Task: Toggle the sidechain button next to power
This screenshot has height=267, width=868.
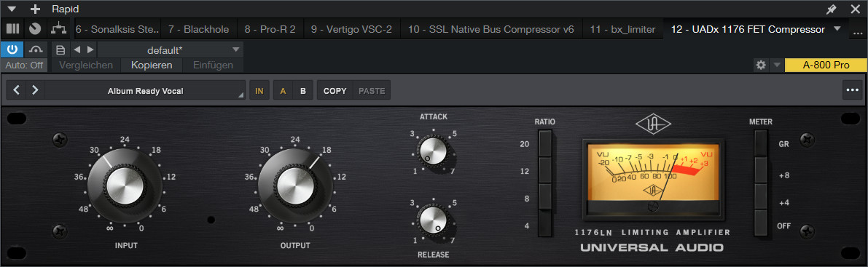Action: [36, 49]
